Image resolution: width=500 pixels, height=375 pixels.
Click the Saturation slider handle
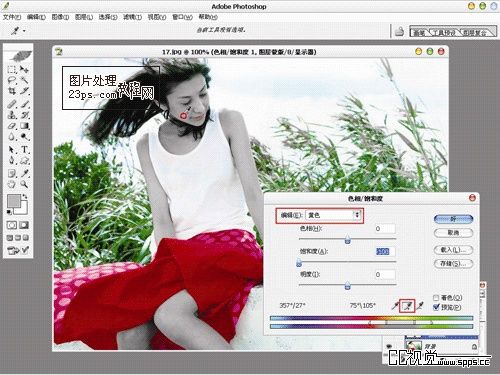(299, 262)
